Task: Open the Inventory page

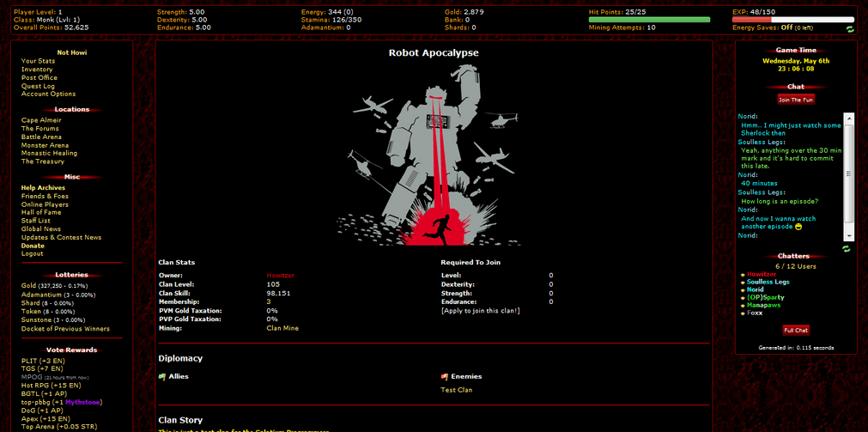Action: coord(37,70)
